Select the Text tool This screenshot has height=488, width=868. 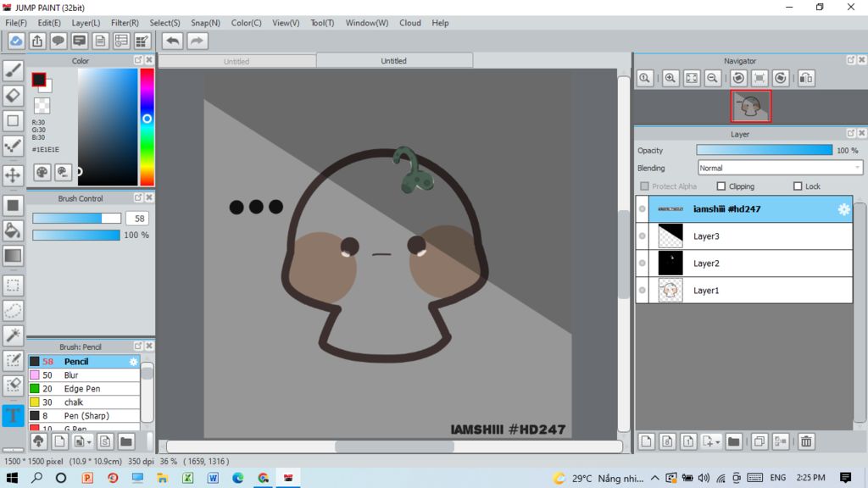[x=13, y=415]
